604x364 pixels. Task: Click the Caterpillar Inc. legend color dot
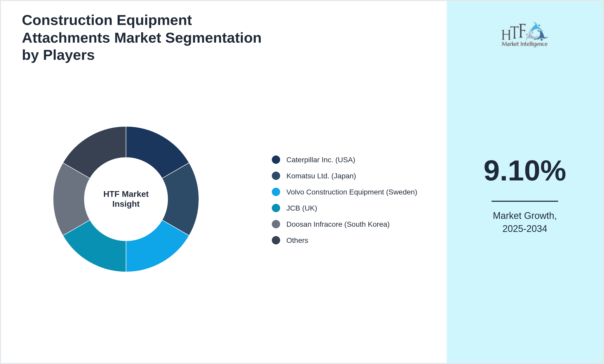pos(276,160)
